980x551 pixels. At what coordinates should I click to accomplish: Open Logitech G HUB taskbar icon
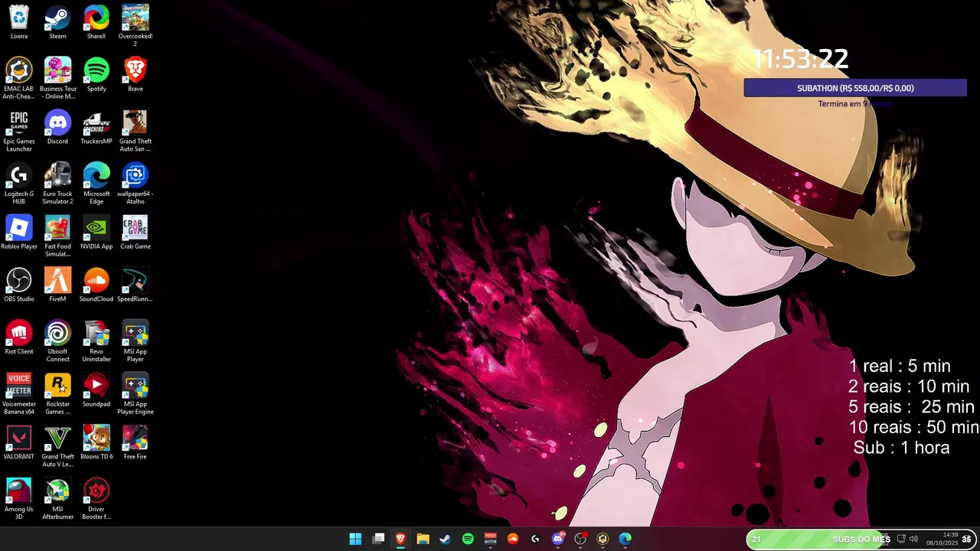[x=535, y=539]
